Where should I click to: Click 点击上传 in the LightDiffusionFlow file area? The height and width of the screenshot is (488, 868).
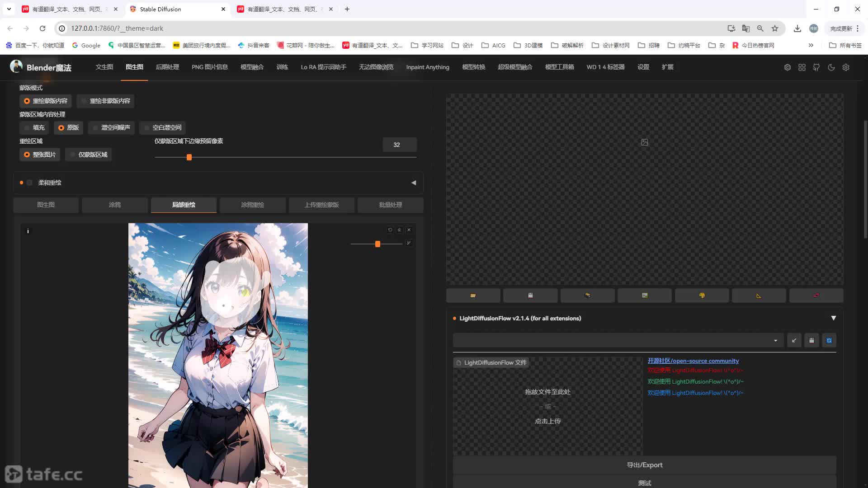[547, 421]
